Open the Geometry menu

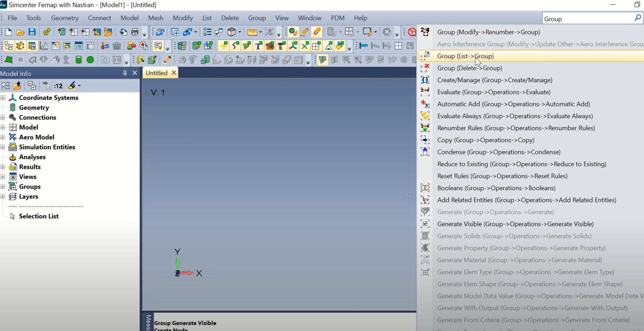[65, 18]
